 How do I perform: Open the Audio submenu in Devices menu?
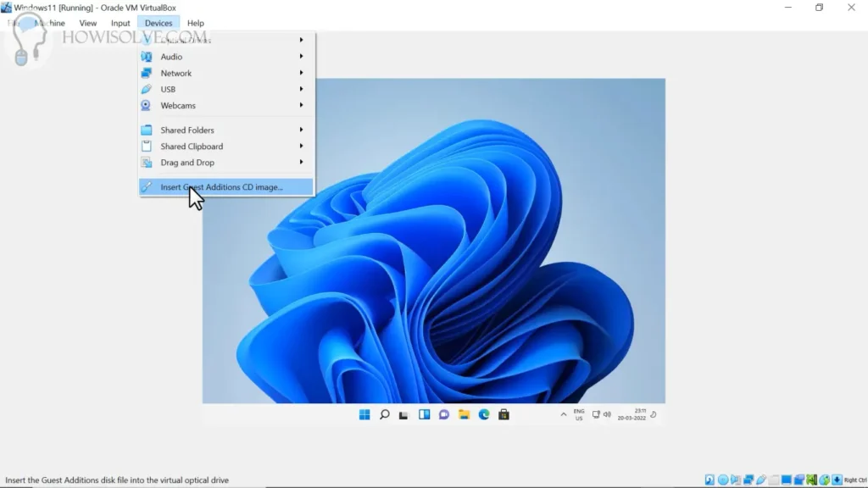click(225, 57)
